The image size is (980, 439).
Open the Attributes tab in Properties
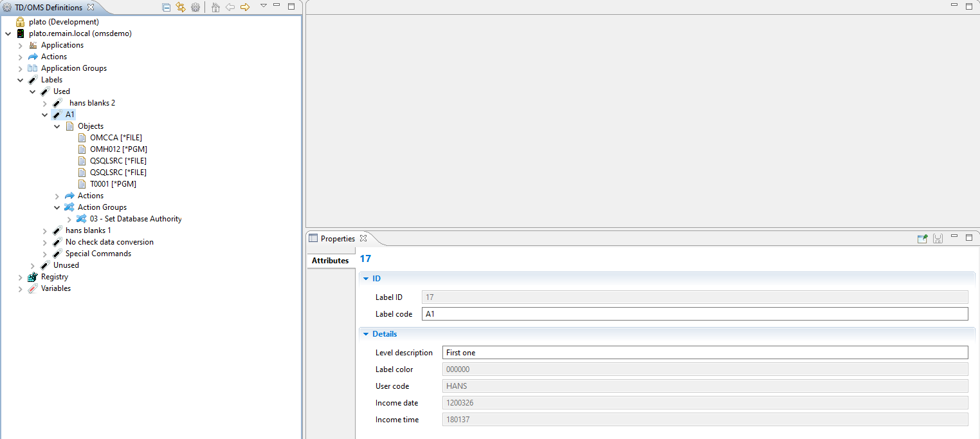[330, 261]
